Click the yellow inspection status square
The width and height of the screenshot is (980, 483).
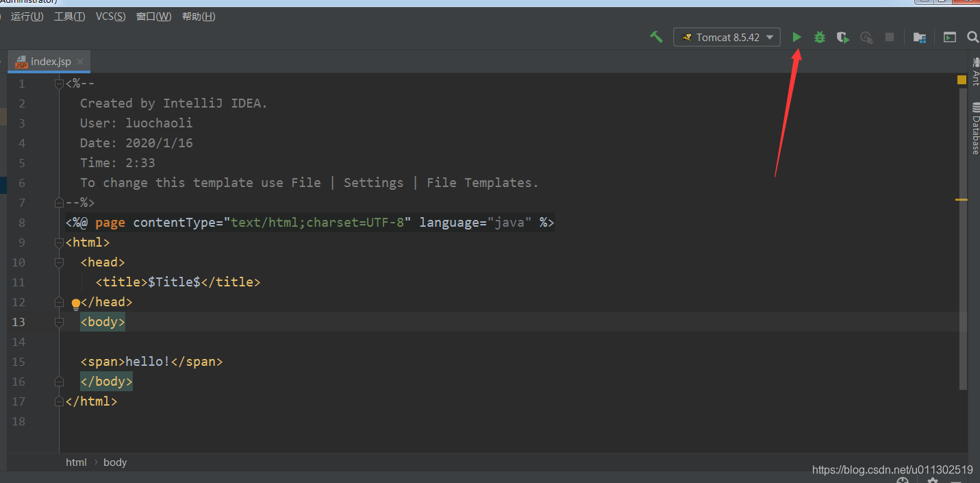[x=962, y=80]
